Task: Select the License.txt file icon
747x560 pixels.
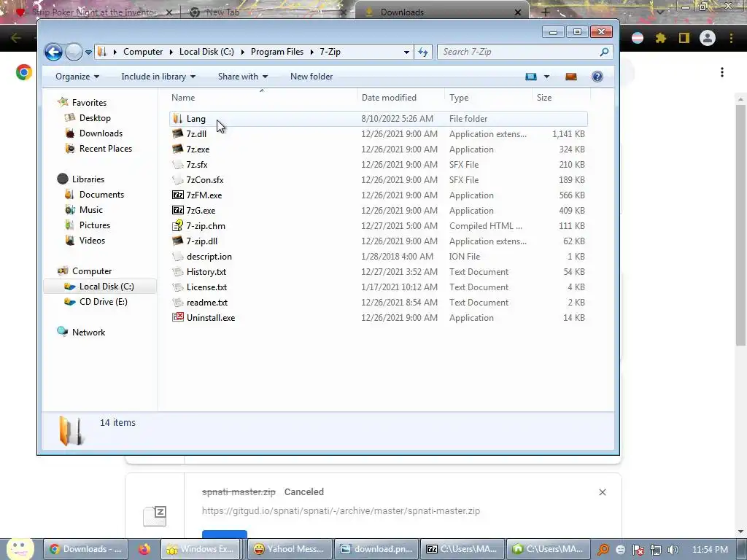Action: click(178, 287)
